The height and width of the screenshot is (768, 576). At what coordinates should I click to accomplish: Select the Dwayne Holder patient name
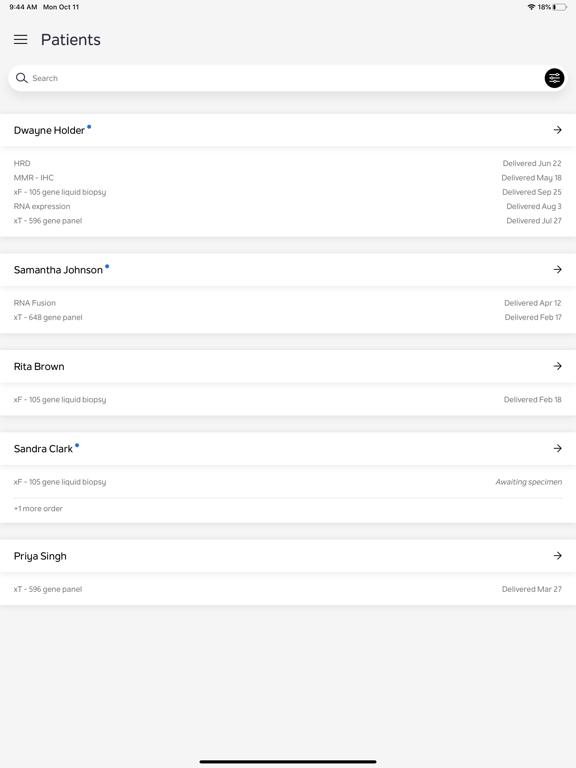click(49, 130)
